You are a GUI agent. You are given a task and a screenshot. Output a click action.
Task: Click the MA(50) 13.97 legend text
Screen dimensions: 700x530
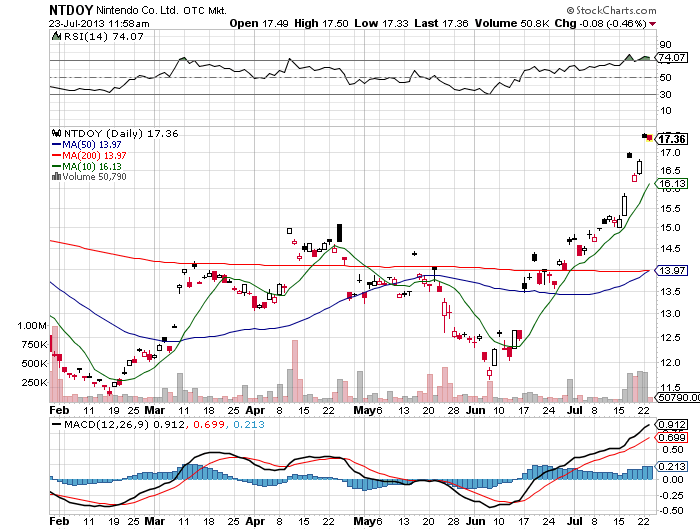tap(92, 144)
